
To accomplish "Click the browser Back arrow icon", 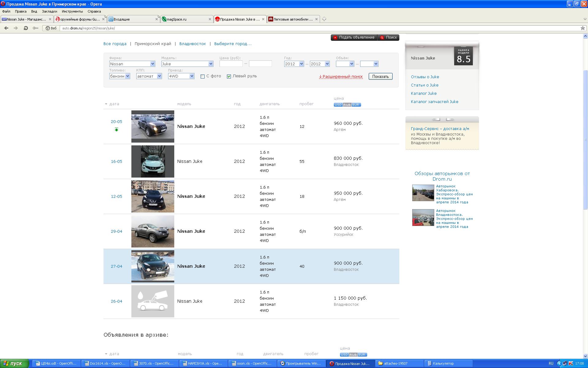I will pos(6,28).
